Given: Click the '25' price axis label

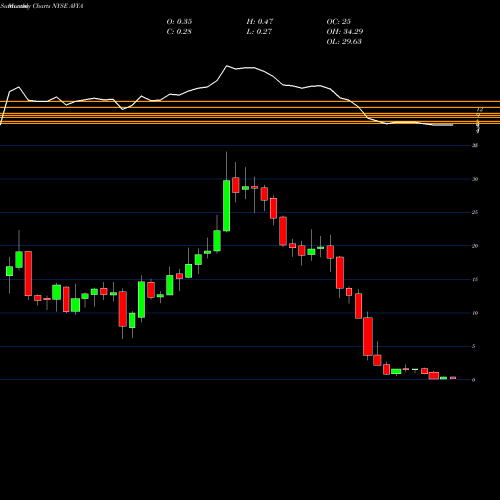Looking at the screenshot, I should (x=475, y=212).
